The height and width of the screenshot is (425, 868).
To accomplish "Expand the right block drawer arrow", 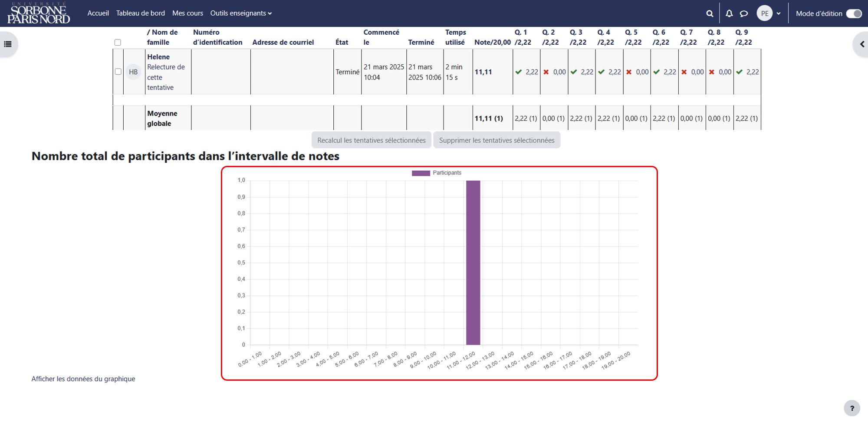I will click(861, 44).
